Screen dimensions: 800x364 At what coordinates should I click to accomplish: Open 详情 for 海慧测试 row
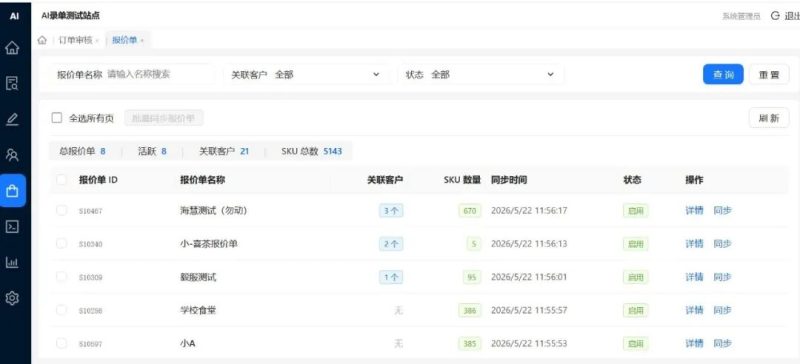(694, 210)
